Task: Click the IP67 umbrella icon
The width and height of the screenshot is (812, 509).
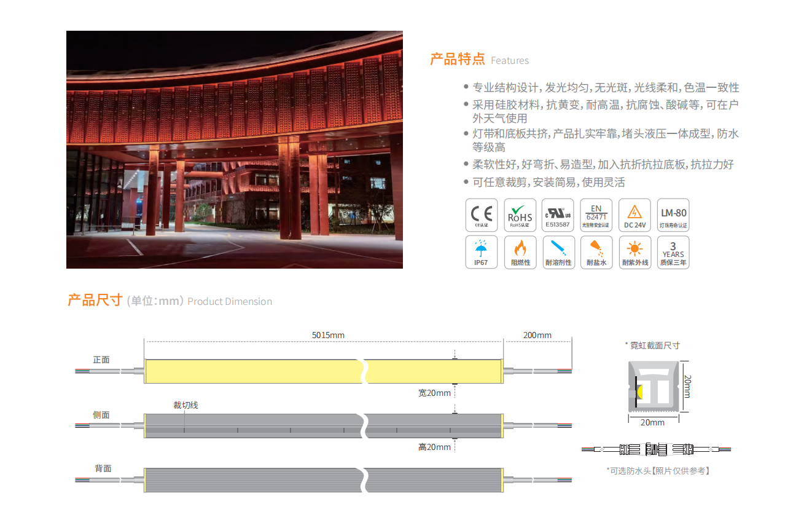Action: click(482, 252)
